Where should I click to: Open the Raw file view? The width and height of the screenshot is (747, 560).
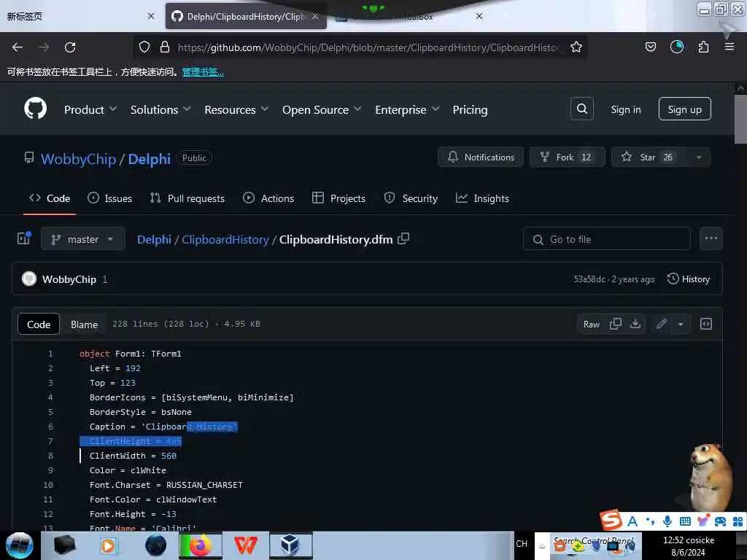[x=591, y=324]
